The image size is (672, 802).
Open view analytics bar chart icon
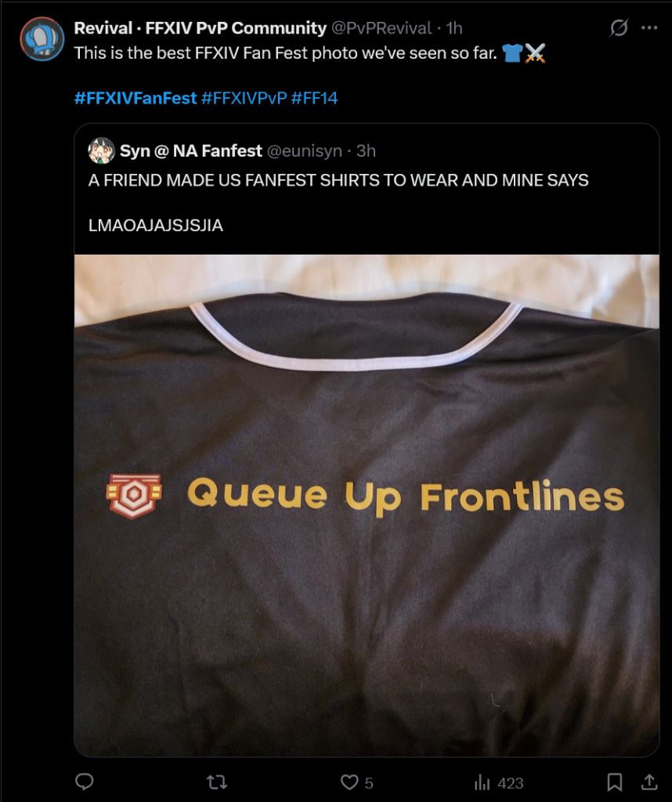(x=482, y=782)
